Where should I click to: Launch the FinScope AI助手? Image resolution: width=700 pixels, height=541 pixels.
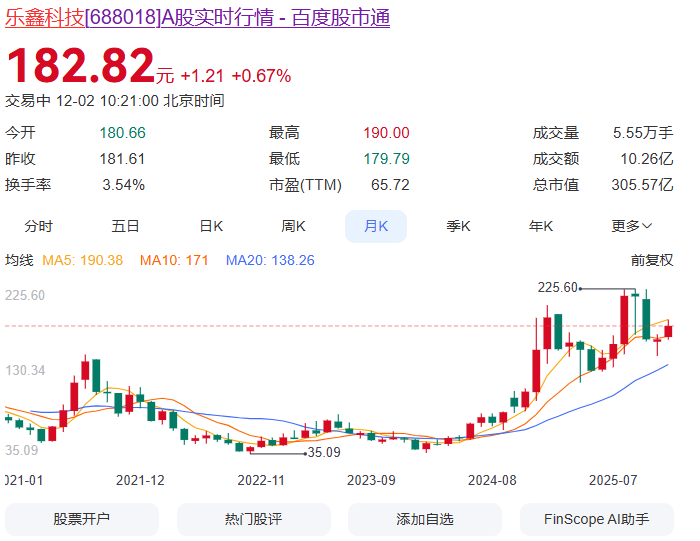coord(596,519)
